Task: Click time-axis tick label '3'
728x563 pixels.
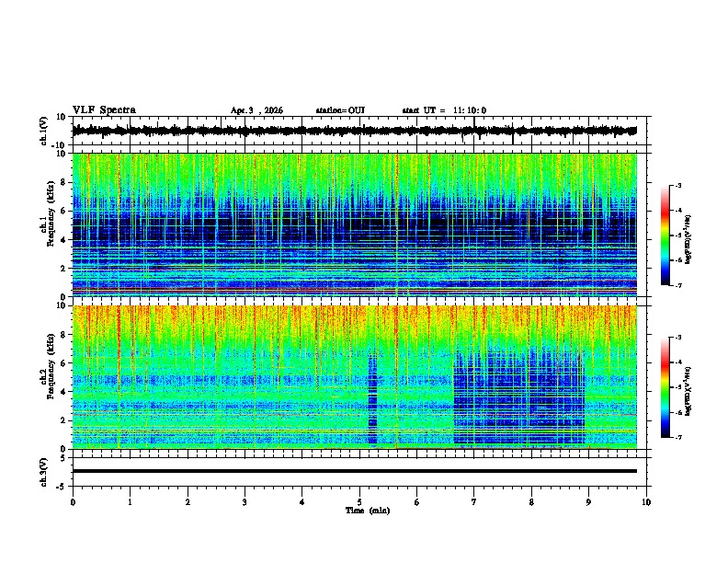Action: point(245,502)
